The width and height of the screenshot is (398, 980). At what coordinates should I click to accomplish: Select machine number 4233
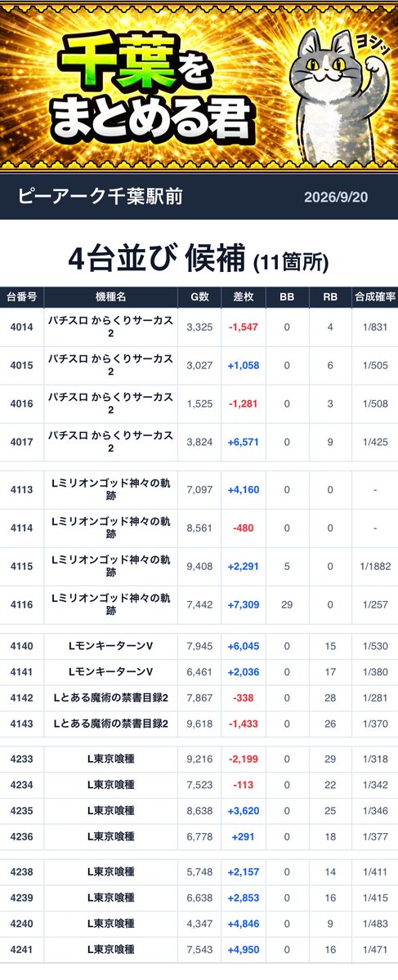click(x=21, y=758)
